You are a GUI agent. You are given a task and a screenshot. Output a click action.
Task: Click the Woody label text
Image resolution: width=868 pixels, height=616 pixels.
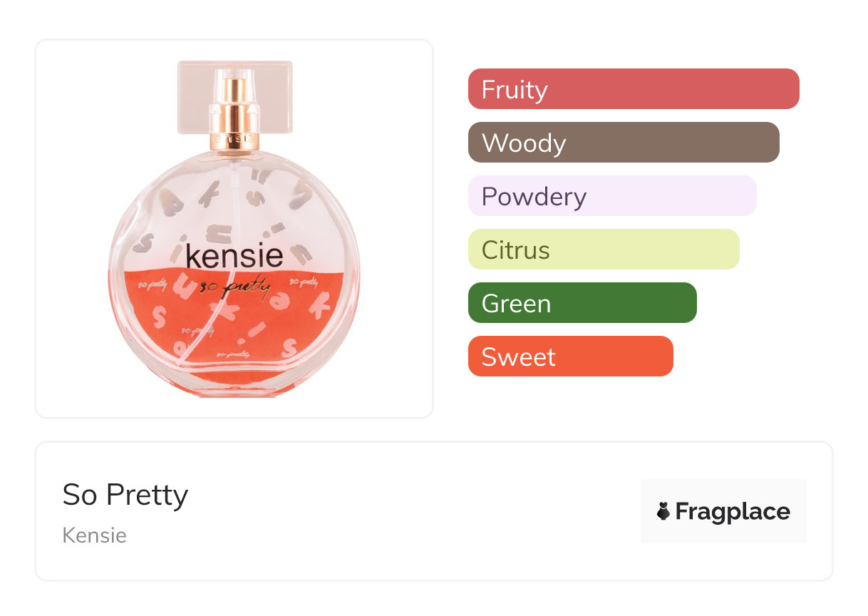[524, 143]
